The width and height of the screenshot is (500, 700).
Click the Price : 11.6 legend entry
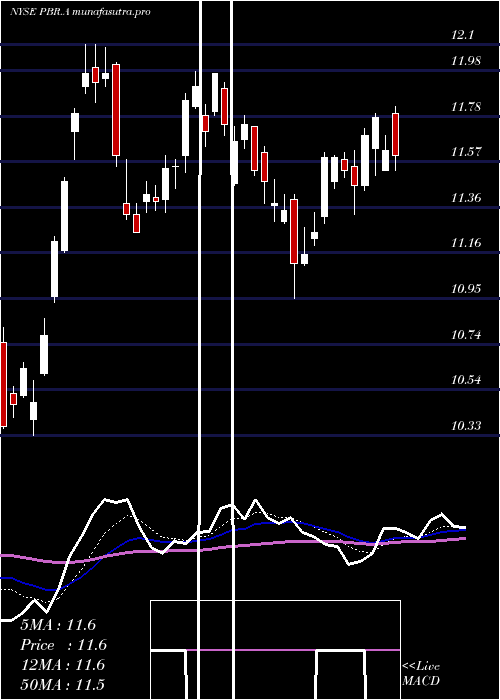coord(64,645)
